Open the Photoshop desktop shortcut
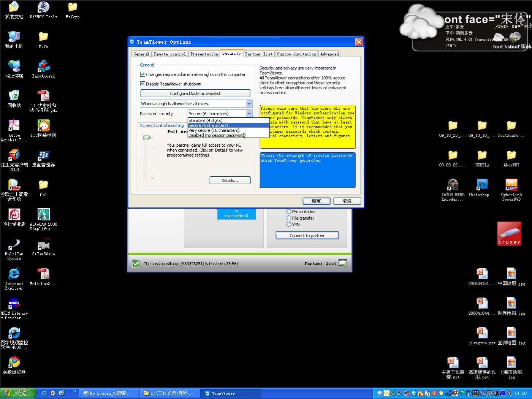 click(x=482, y=185)
